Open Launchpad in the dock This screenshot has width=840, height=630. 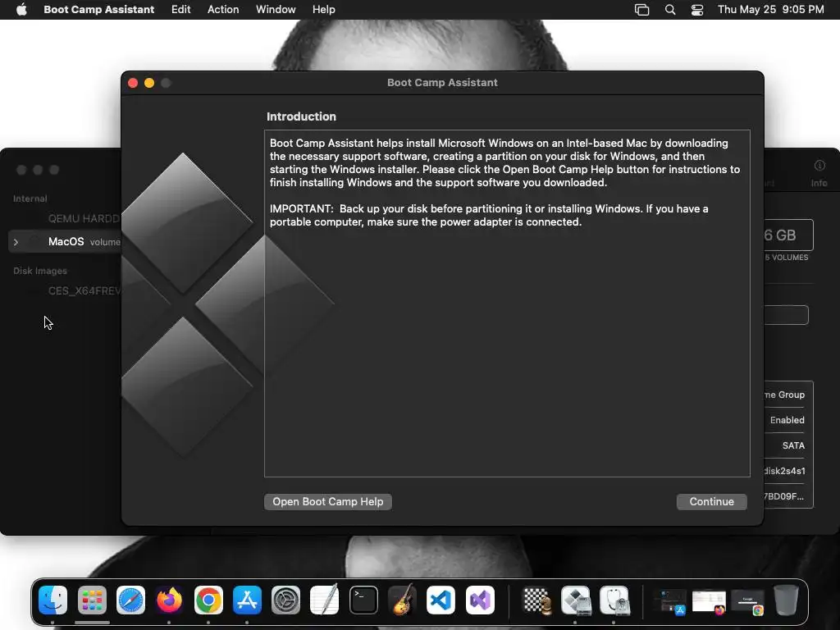point(92,600)
